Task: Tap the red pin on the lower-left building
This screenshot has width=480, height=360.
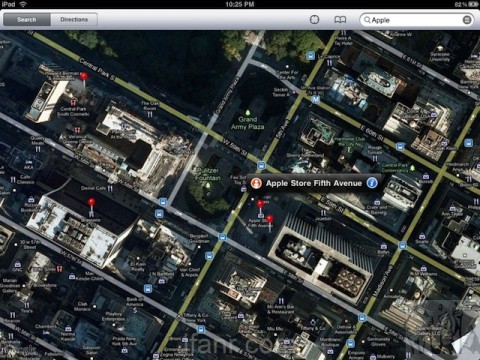Action: [91, 203]
